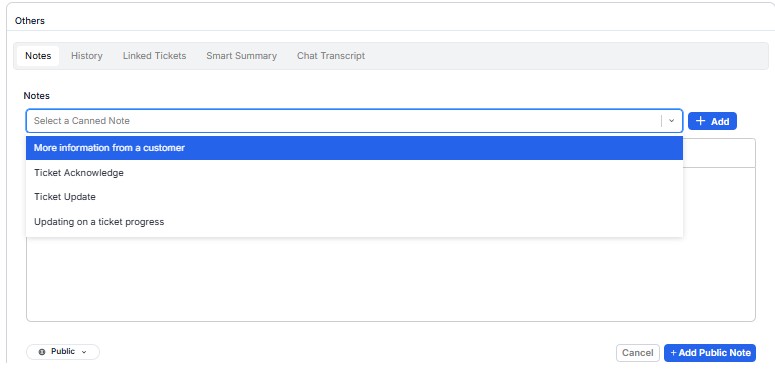Select the Ticket Acknowledge canned note
Screen dimensions: 775x380
click(x=354, y=173)
